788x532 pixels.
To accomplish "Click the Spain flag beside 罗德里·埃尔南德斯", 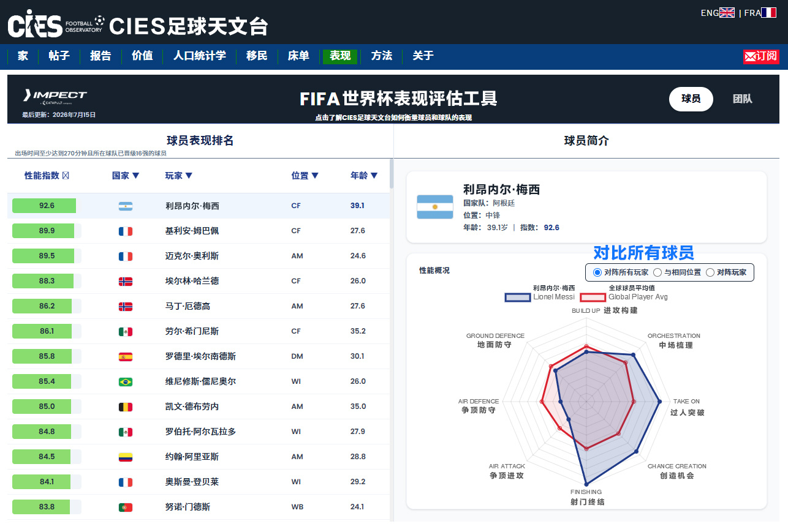I will tap(126, 357).
